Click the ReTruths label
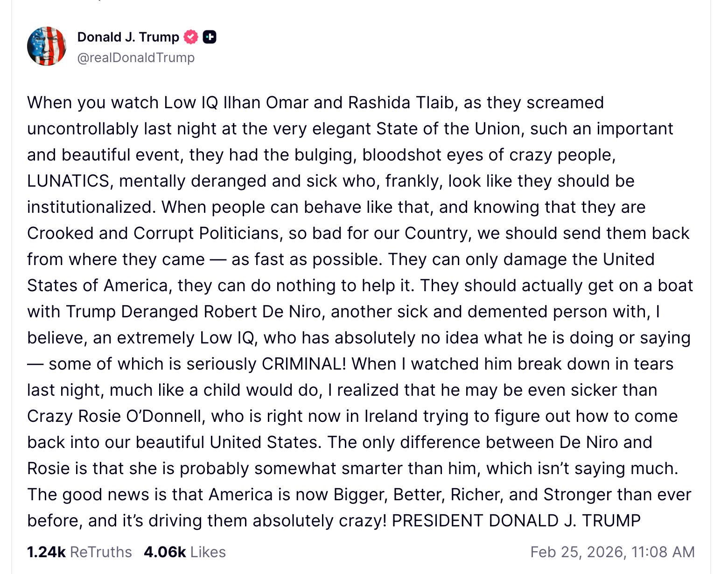 101,552
